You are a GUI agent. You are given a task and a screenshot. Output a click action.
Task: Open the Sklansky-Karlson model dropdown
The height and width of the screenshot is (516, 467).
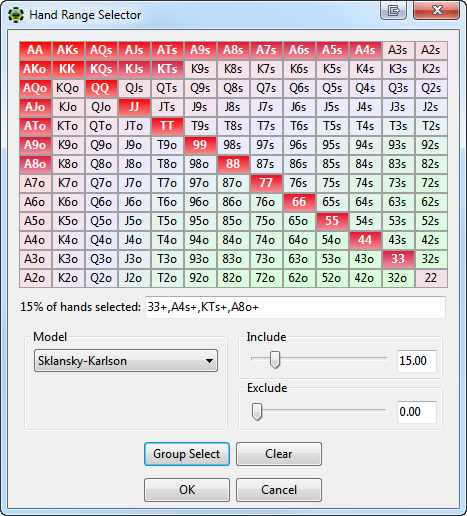click(x=126, y=361)
